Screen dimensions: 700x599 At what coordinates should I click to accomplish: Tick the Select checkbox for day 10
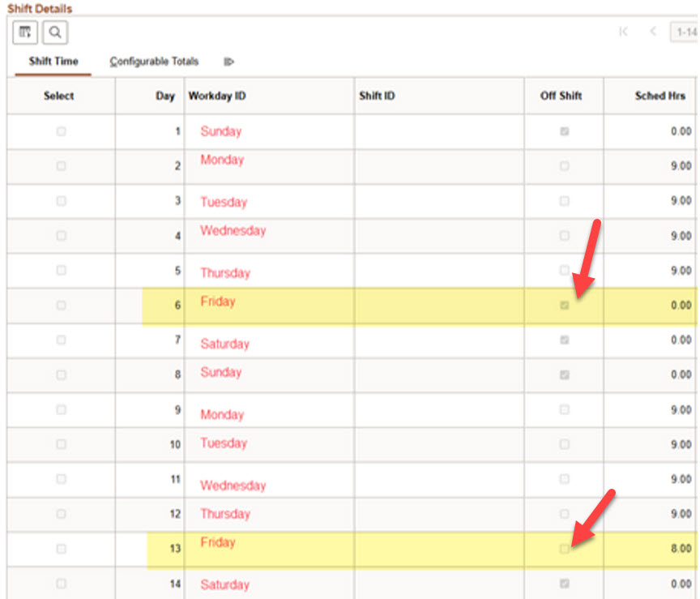click(61, 444)
